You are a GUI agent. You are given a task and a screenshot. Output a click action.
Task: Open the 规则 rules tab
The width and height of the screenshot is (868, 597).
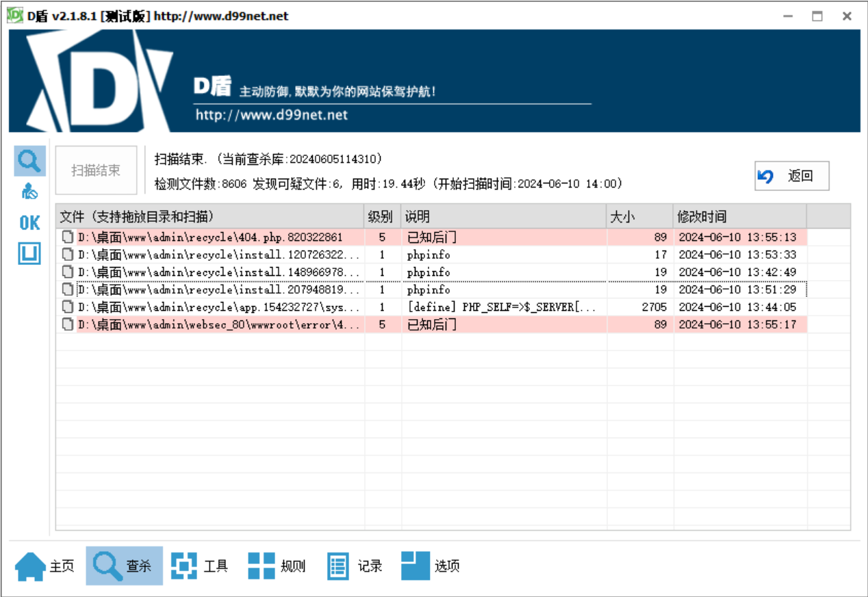click(x=277, y=566)
